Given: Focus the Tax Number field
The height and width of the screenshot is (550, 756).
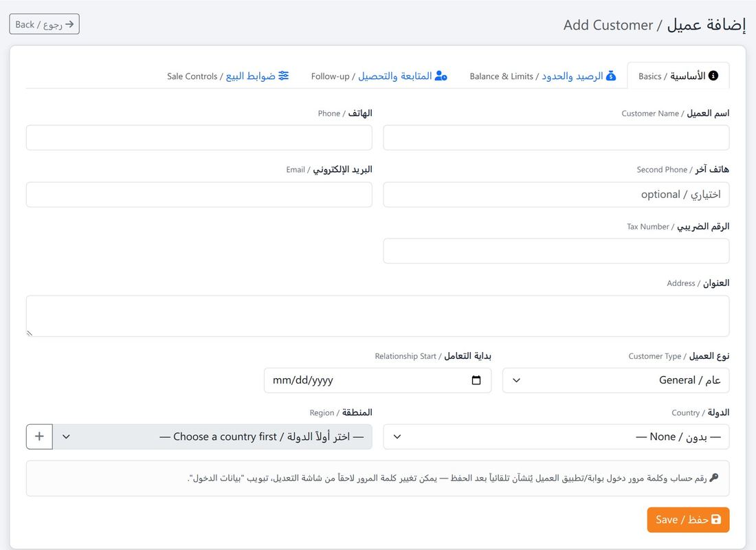Looking at the screenshot, I should click(556, 251).
